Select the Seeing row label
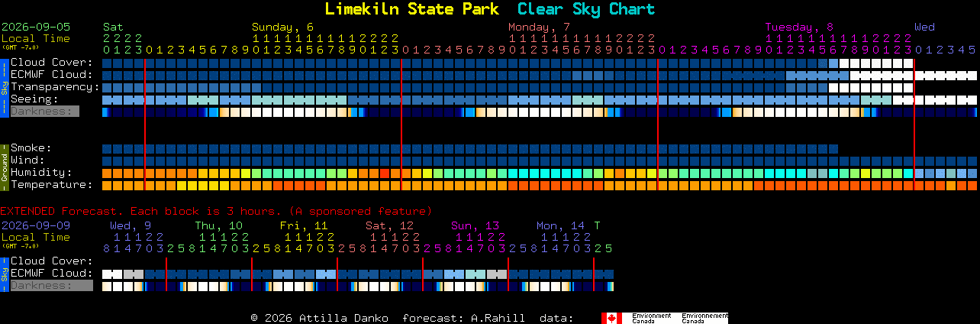The image size is (980, 324). point(34,99)
